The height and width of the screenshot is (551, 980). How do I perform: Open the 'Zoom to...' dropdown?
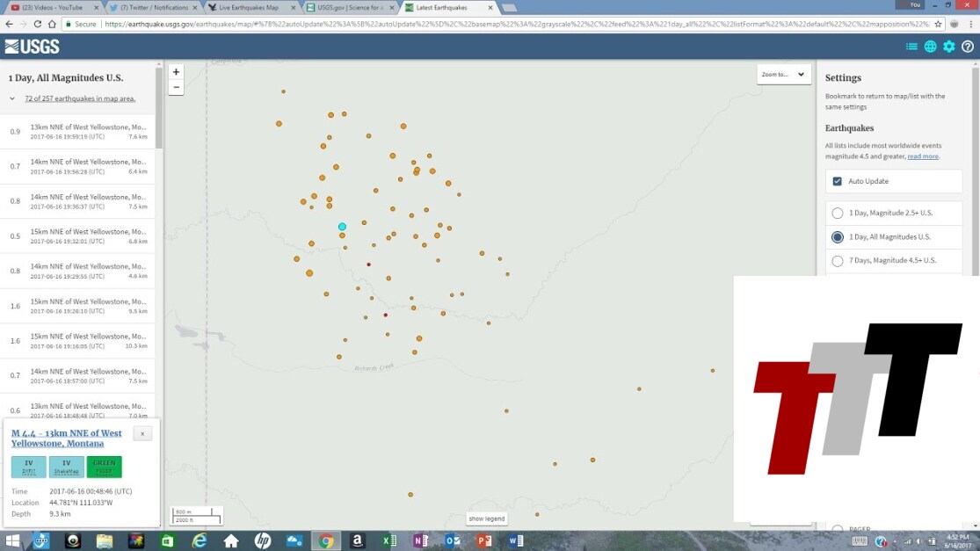click(782, 75)
